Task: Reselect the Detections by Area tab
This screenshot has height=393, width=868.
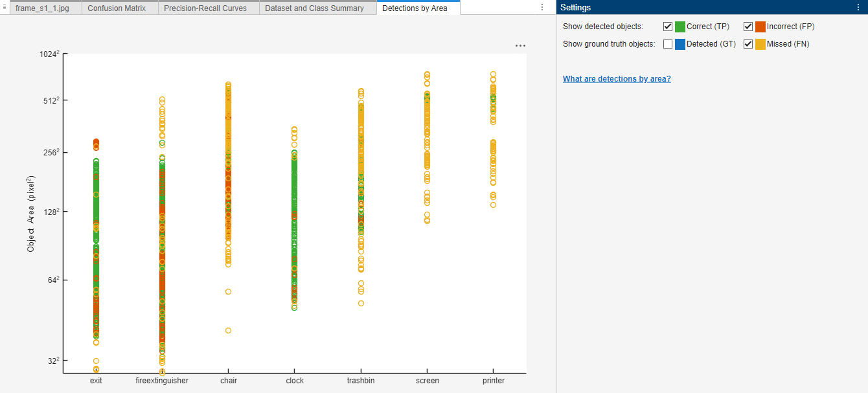Action: (x=418, y=8)
